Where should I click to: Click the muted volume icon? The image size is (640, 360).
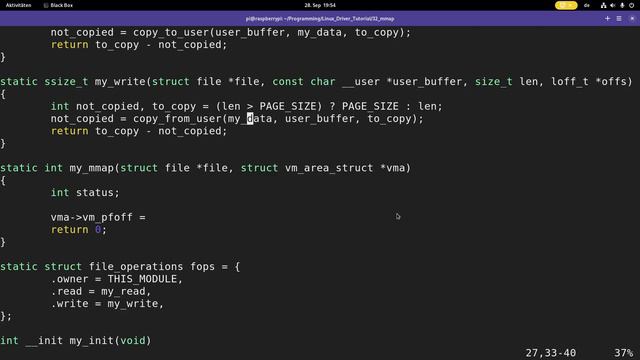pos(613,5)
